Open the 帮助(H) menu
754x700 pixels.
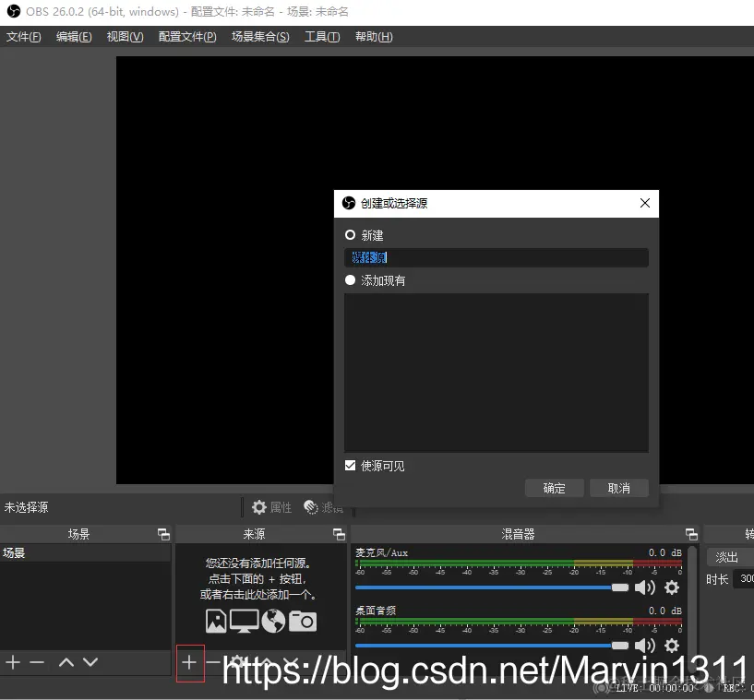(x=374, y=37)
